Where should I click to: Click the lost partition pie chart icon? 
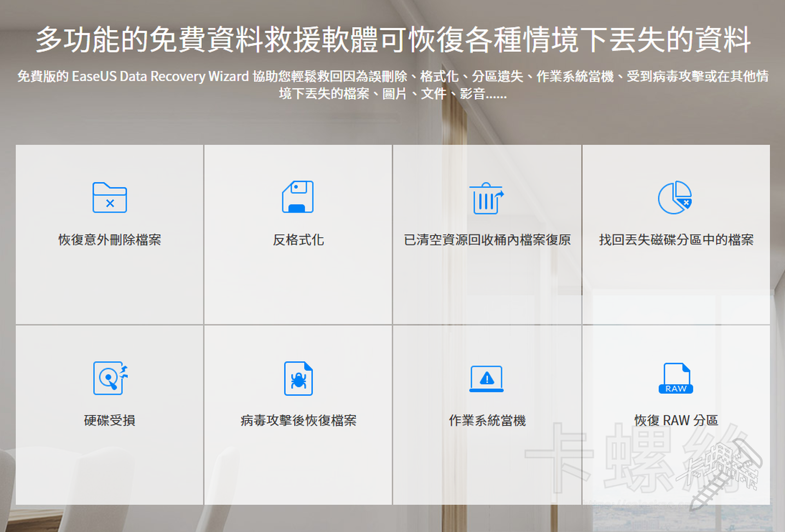(675, 198)
